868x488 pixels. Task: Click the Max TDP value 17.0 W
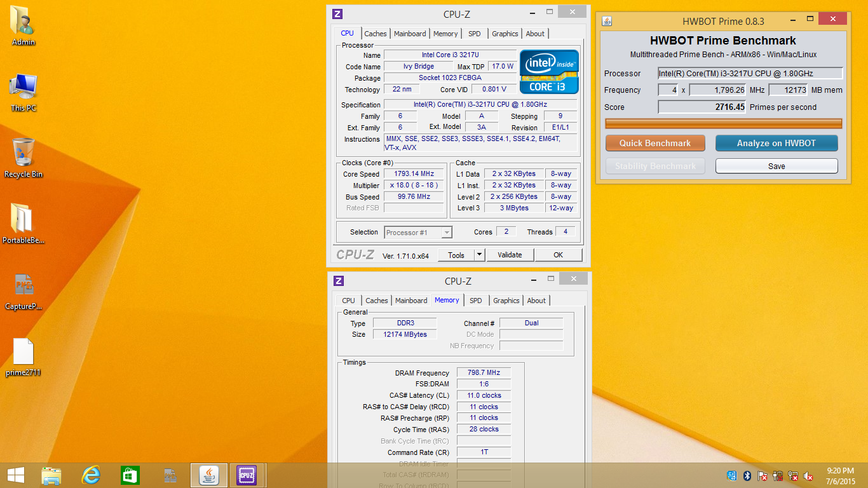[502, 66]
